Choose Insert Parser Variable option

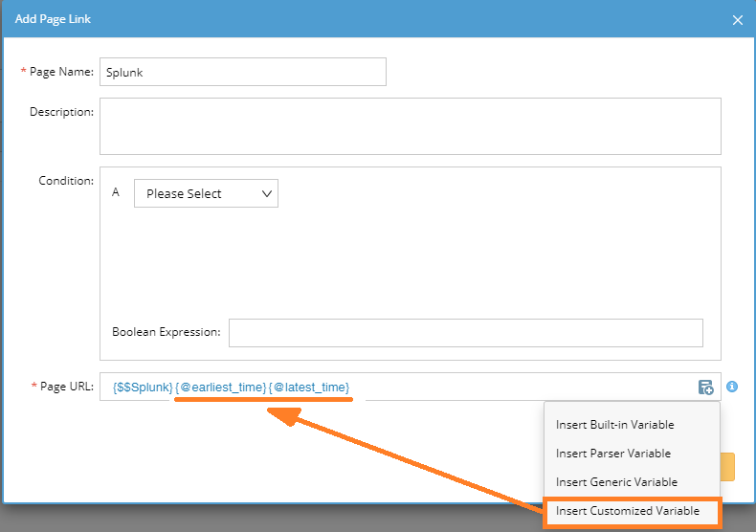(612, 454)
